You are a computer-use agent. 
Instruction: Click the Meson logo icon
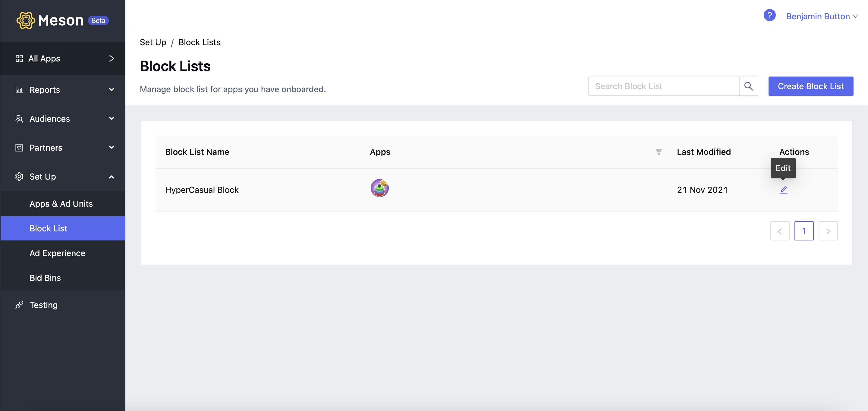[x=26, y=20]
